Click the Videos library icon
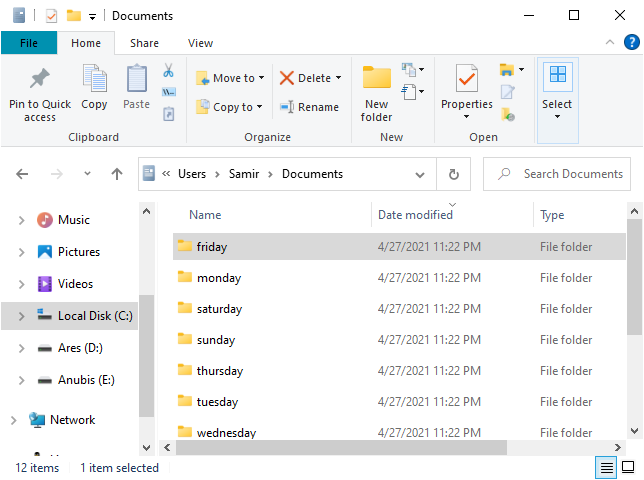This screenshot has height=480, width=644. [45, 284]
